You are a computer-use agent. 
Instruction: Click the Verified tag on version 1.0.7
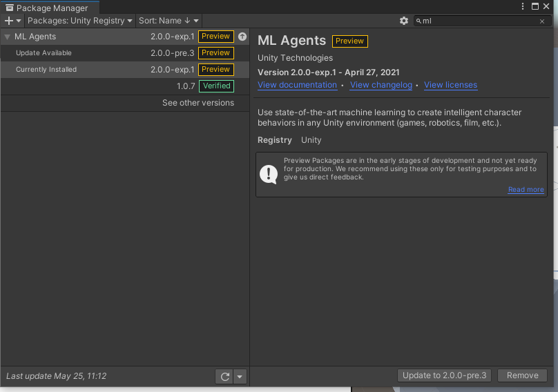[x=216, y=86]
